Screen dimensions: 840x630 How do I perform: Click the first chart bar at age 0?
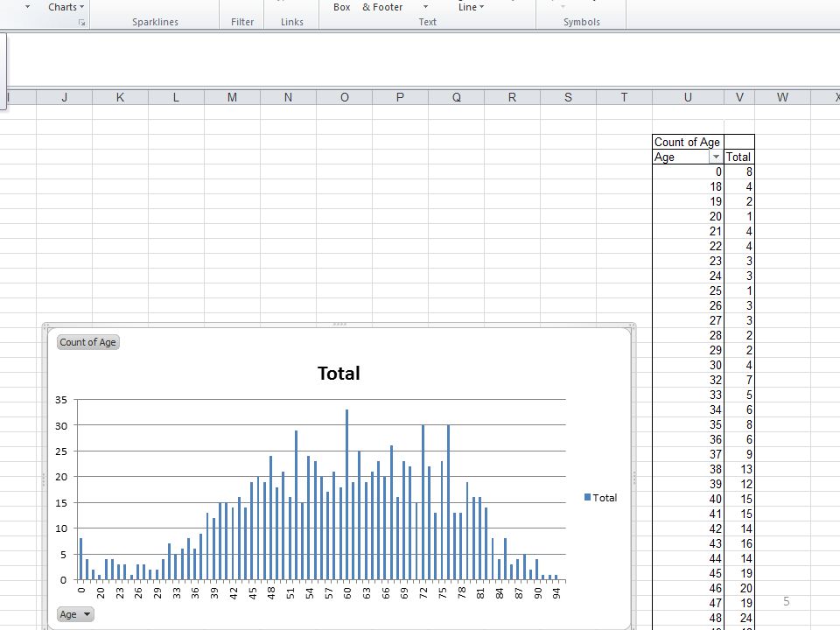[80, 559]
